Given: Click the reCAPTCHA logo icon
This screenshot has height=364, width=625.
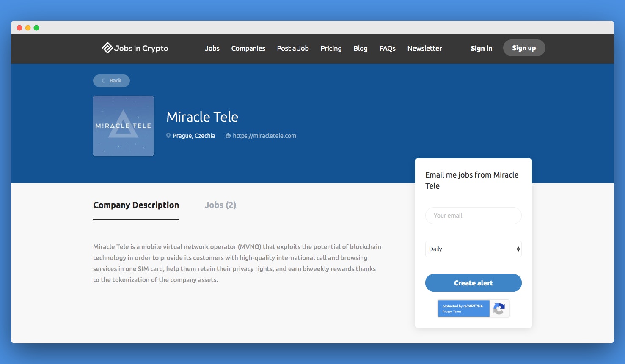Looking at the screenshot, I should 499,309.
